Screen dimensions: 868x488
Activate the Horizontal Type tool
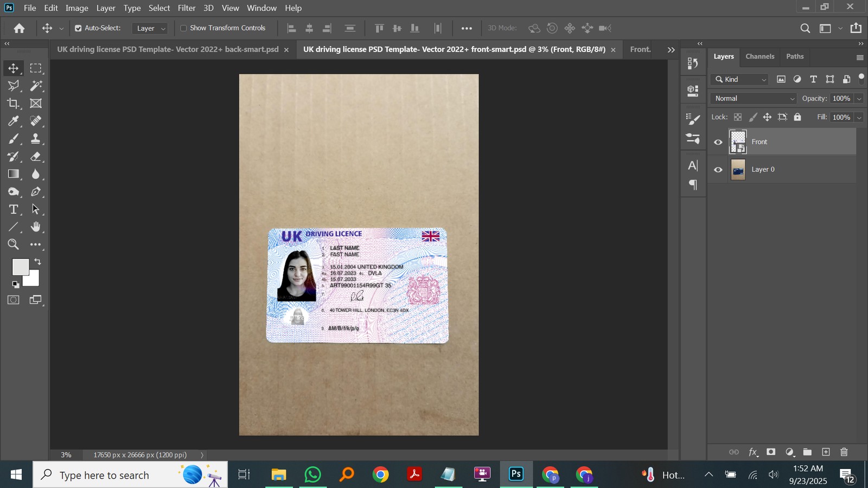[13, 209]
